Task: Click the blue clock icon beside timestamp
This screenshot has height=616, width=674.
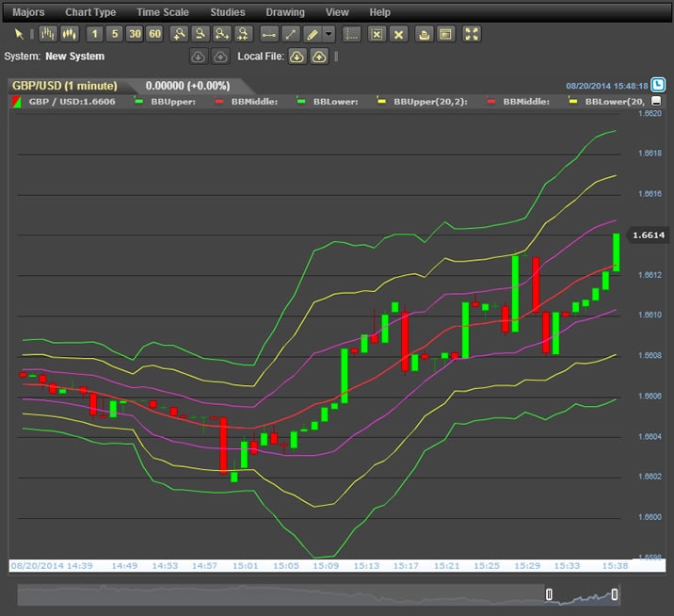Action: (658, 85)
